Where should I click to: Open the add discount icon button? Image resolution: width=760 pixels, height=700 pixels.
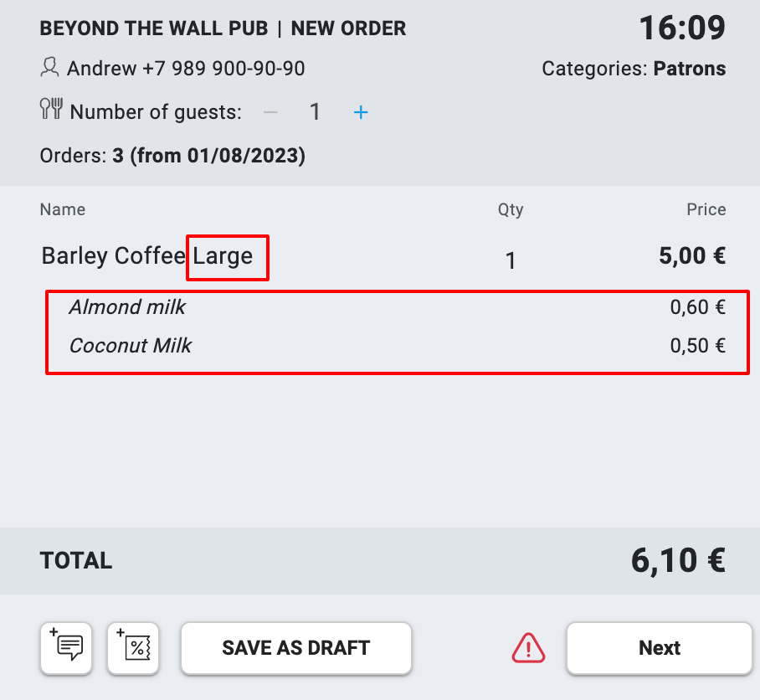tap(134, 647)
